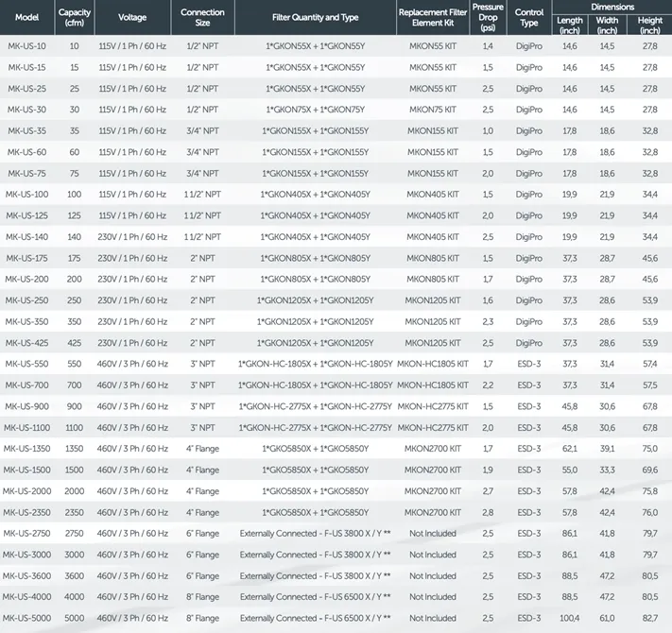Click the Filter Quantity and Type header
Screen dimensions: 672x633
(x=315, y=18)
